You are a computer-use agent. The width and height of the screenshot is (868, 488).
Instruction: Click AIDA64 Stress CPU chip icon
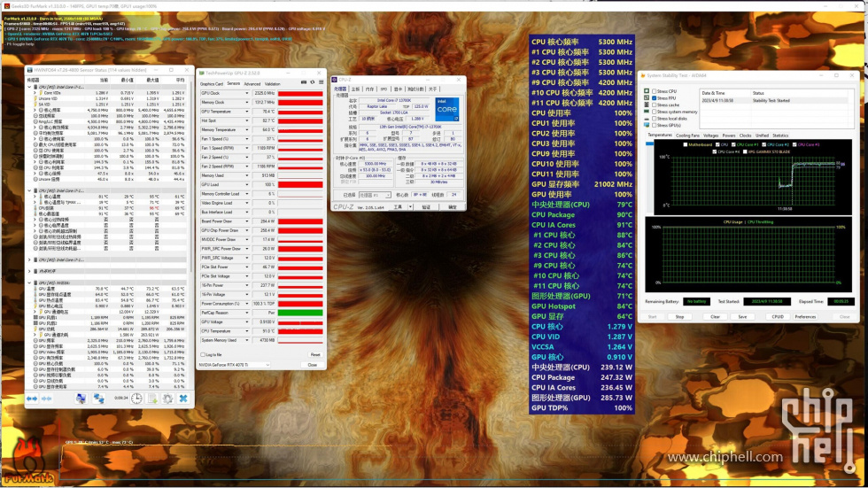(x=647, y=90)
